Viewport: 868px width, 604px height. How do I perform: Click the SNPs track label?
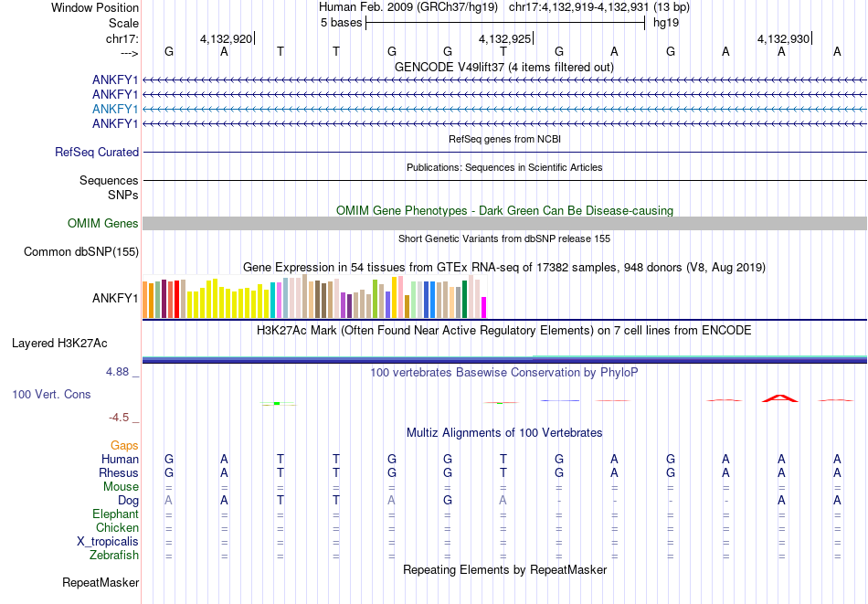coord(123,195)
